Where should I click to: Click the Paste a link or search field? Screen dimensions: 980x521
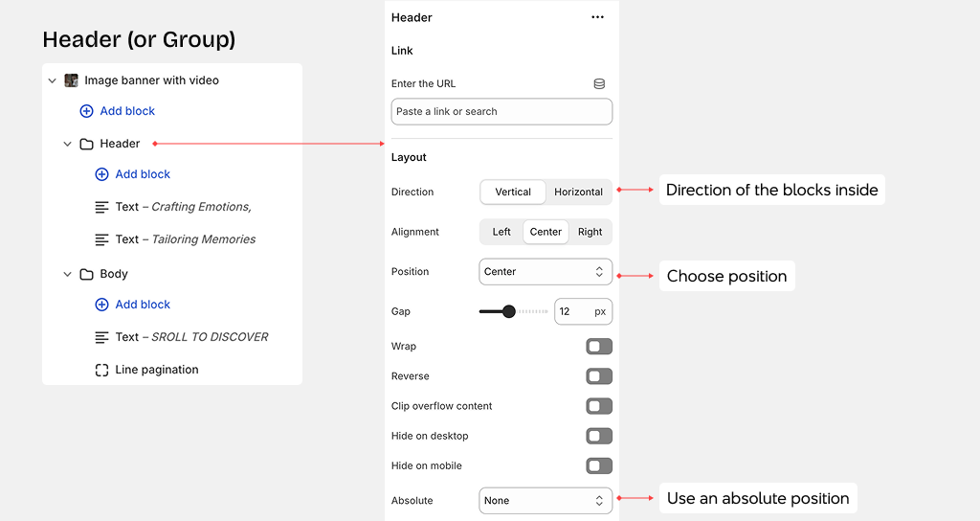[x=501, y=112]
